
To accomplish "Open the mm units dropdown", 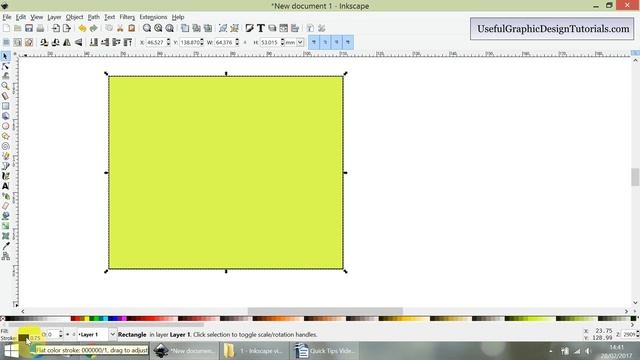I will (300, 42).
